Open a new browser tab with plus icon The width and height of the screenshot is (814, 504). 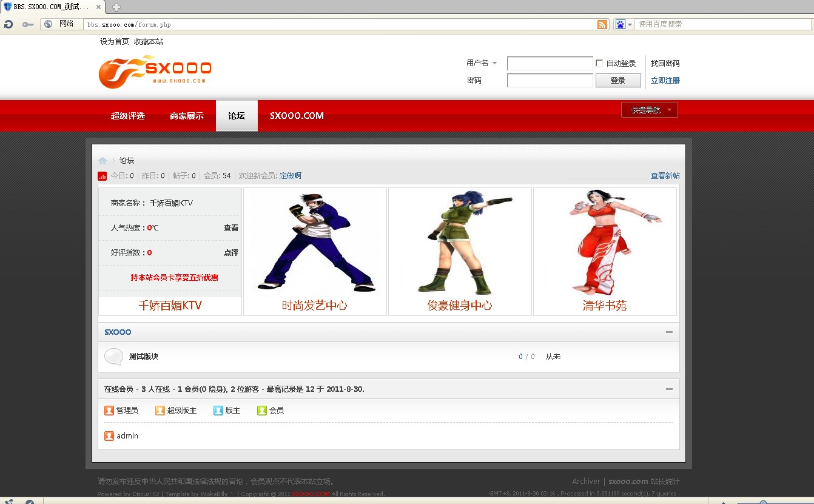coord(116,7)
